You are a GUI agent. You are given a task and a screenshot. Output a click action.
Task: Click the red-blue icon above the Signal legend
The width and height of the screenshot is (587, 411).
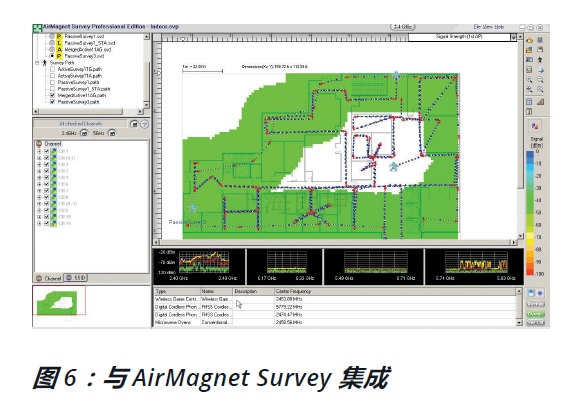click(535, 127)
